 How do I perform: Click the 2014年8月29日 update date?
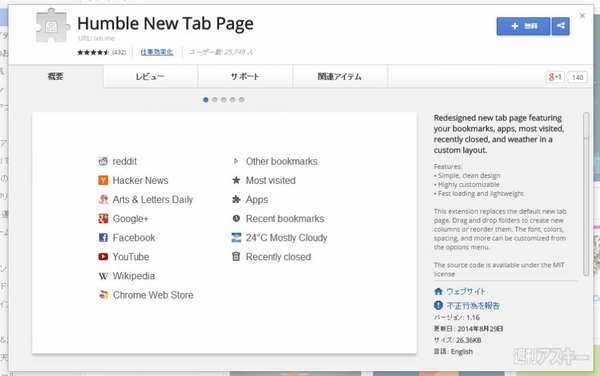[x=480, y=329]
